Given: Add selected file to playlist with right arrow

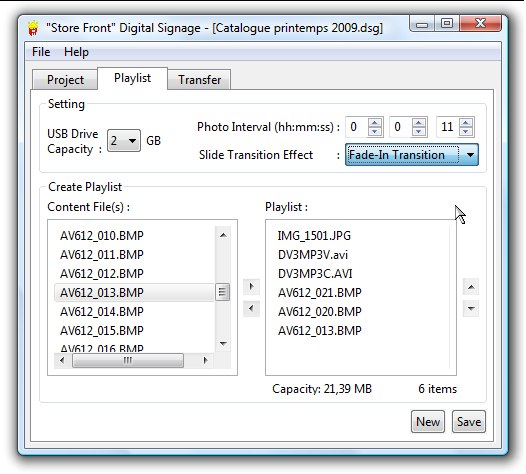Looking at the screenshot, I should [252, 287].
